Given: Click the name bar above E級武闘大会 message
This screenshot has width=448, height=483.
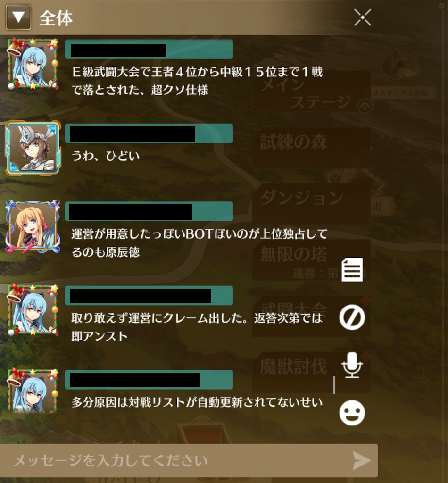Looking at the screenshot, I should (x=149, y=49).
